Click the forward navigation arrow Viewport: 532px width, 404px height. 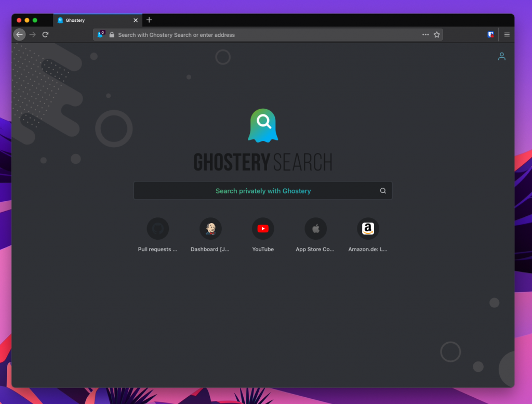33,35
